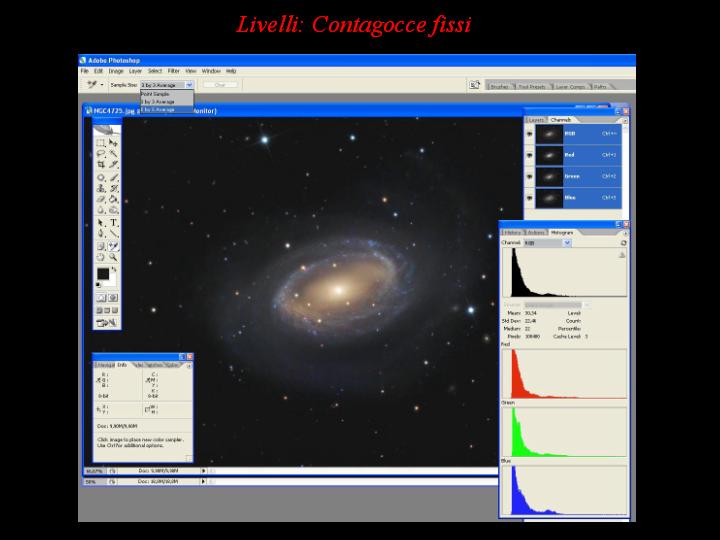
Task: Open the Layer Comps palette tab
Action: pos(570,86)
